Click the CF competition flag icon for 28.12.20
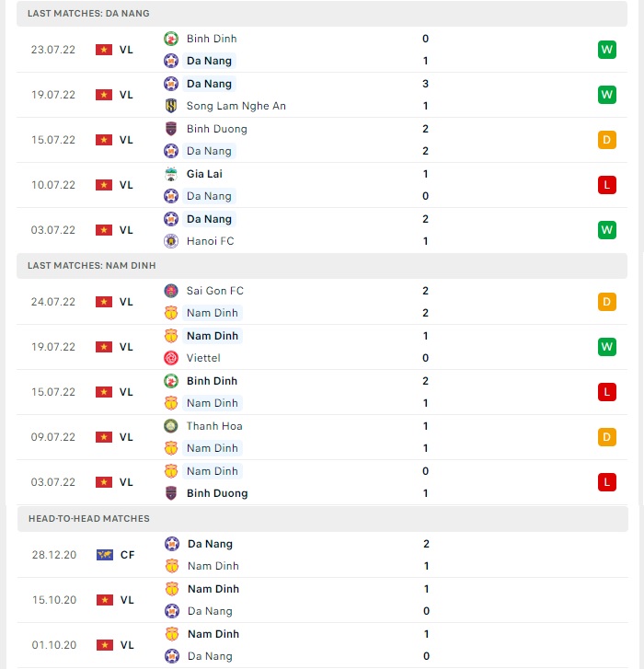This screenshot has height=669, width=644. [x=105, y=555]
